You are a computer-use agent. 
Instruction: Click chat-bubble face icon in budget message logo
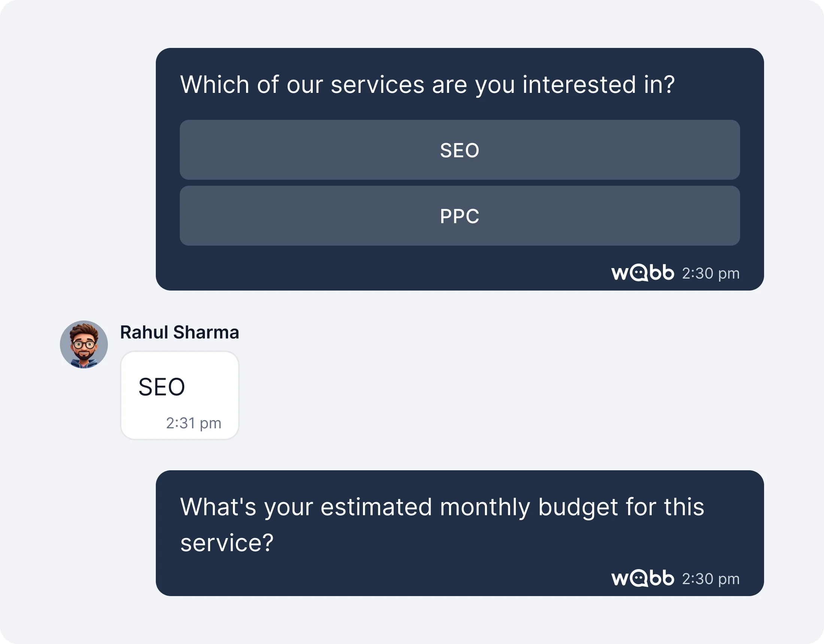point(639,578)
